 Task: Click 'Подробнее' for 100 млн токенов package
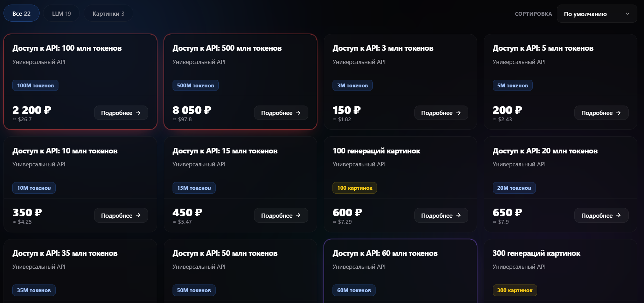click(x=121, y=113)
